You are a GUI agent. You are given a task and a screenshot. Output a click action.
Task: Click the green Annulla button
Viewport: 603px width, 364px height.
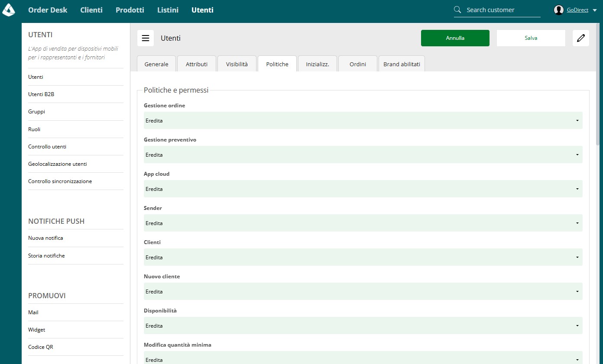pos(455,38)
